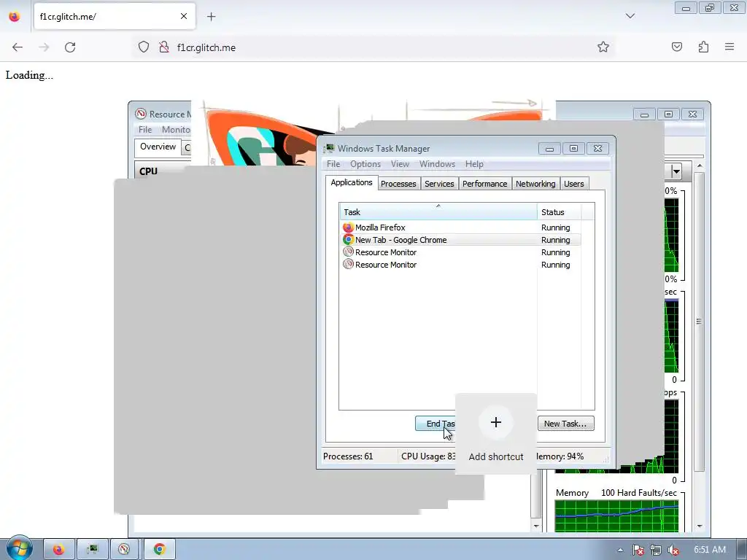The height and width of the screenshot is (560, 747).
Task: Open the Firefox extensions puzzle icon
Action: (703, 47)
